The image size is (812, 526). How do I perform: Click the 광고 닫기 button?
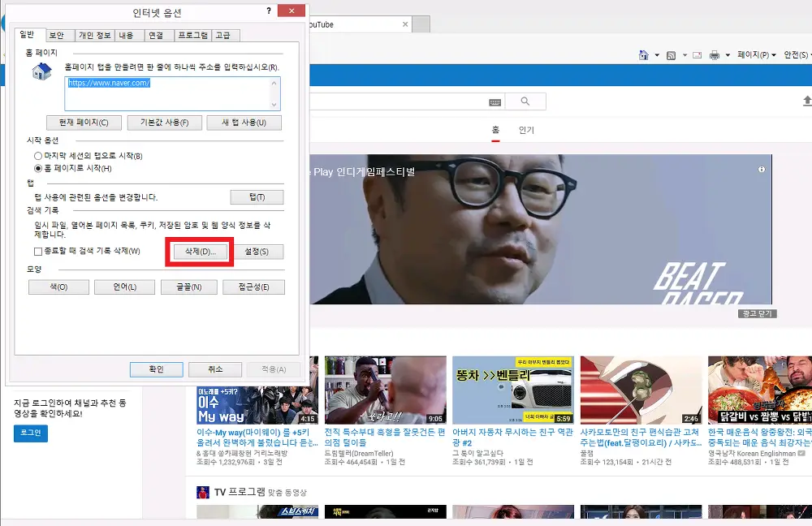757,314
